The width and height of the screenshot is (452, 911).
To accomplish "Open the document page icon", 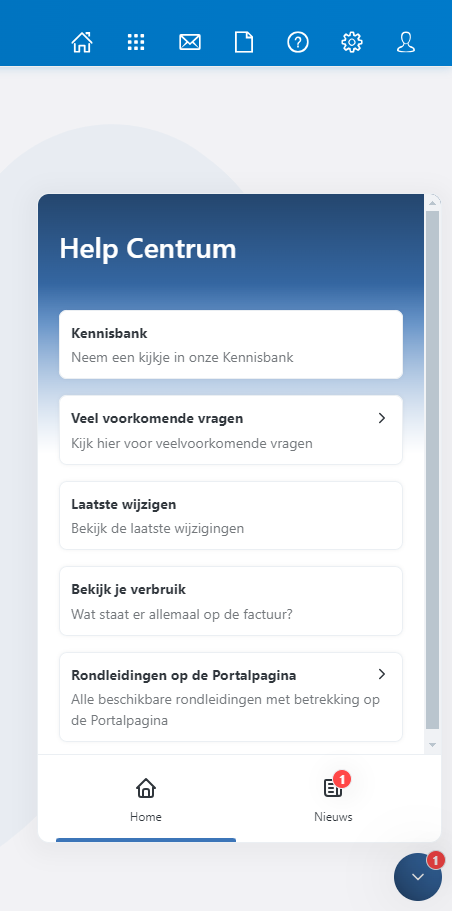I will pyautogui.click(x=244, y=42).
